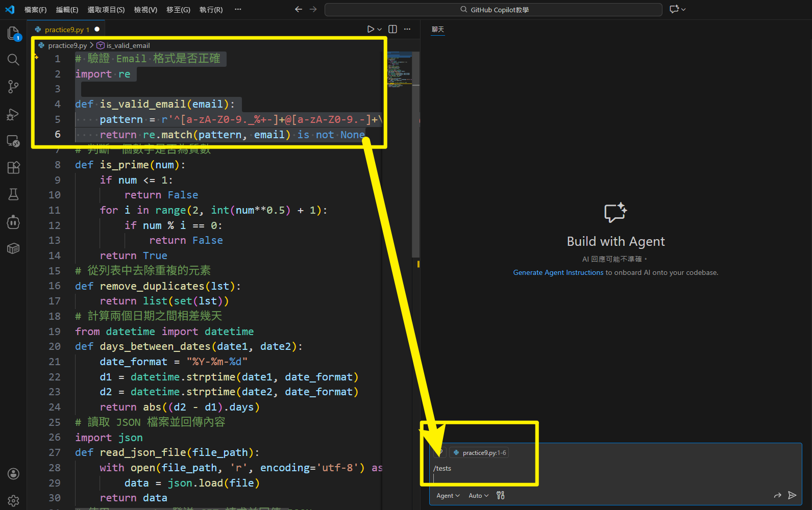Expand the Auto model picker dropdown
The image size is (812, 510).
point(478,496)
